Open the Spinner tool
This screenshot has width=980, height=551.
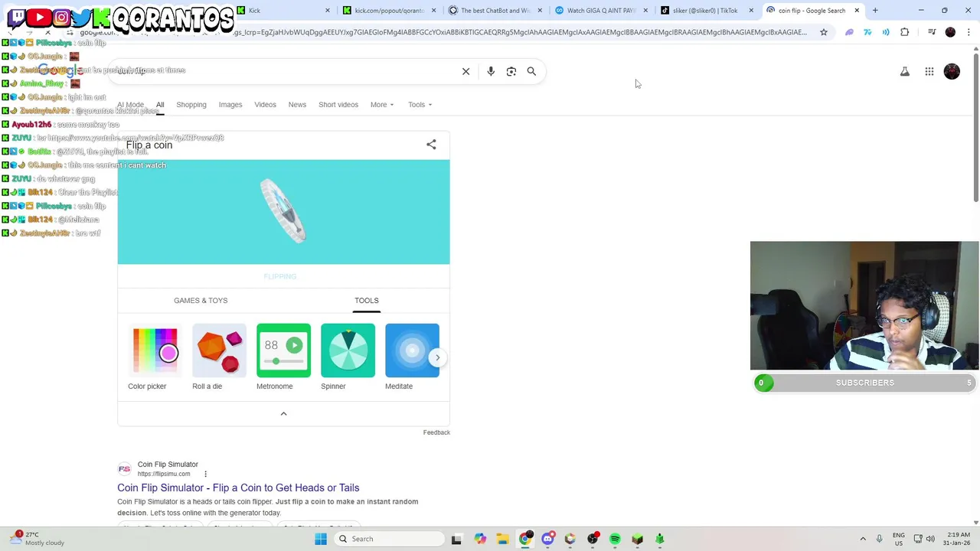click(348, 357)
